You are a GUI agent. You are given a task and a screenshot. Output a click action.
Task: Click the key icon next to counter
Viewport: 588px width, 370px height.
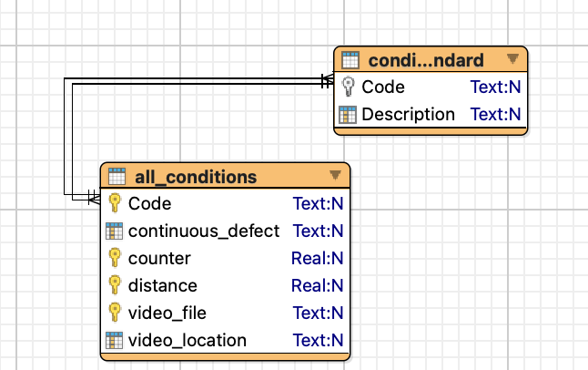(x=115, y=258)
